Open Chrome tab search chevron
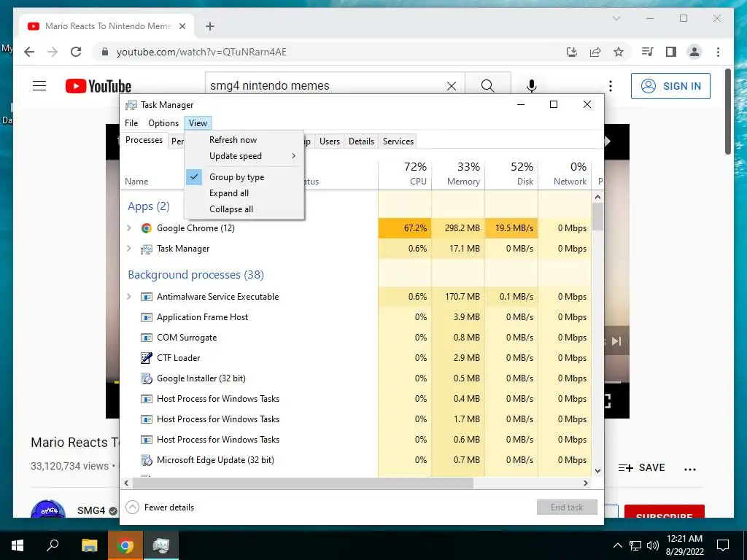Viewport: 747px width, 560px height. [616, 18]
